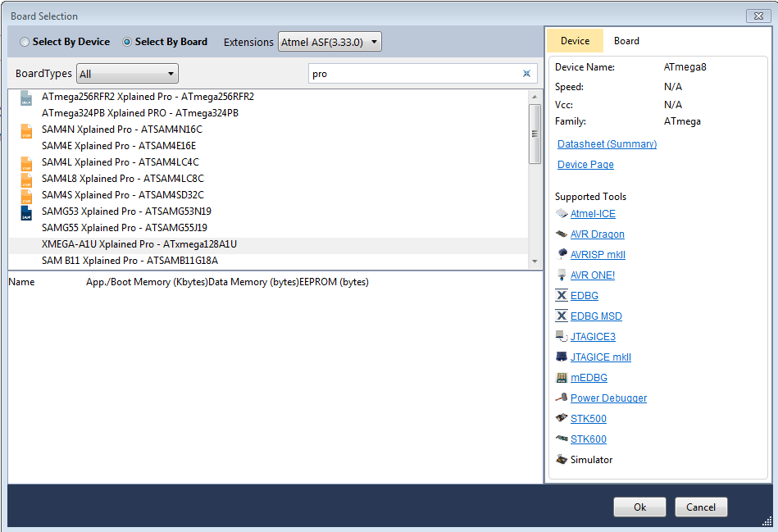Click the SAM4S Xplained Pro board icon
The image size is (778, 532).
pos(26,196)
